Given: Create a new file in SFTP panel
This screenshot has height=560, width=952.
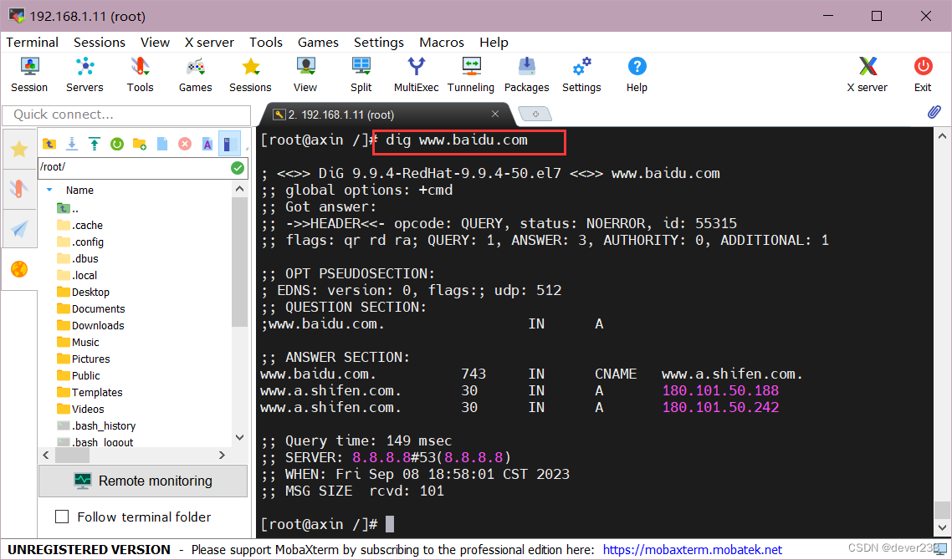Looking at the screenshot, I should pyautogui.click(x=162, y=144).
